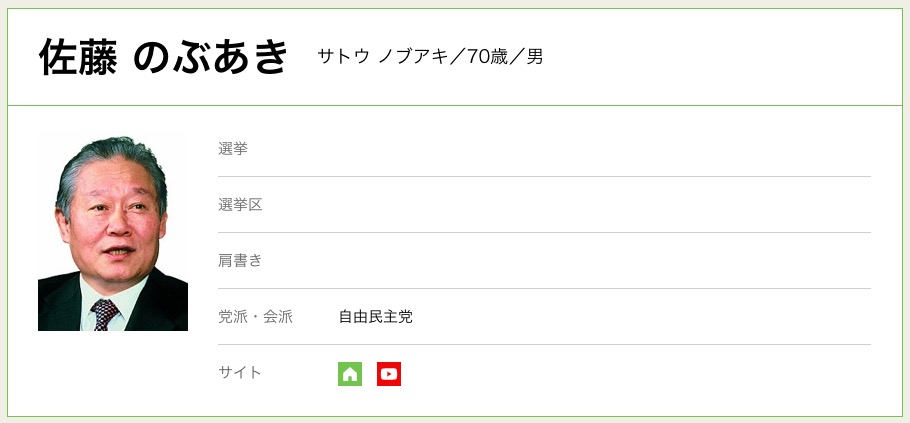Click the empty value area of the 肩書き row
The image size is (910, 423).
coord(600,261)
